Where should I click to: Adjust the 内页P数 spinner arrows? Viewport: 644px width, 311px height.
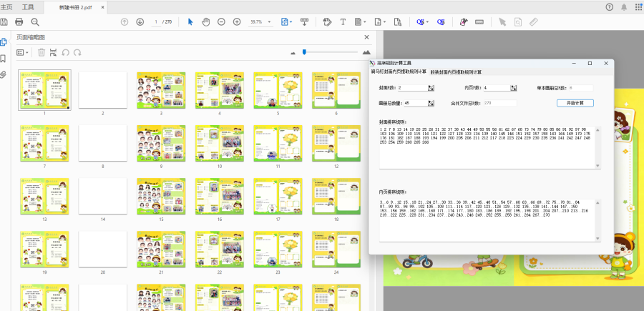513,88
